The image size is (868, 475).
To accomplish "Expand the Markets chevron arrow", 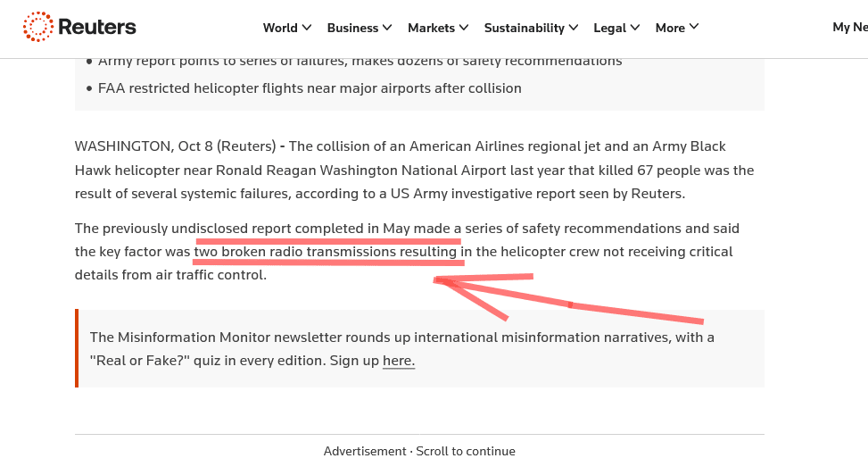I will click(x=464, y=27).
